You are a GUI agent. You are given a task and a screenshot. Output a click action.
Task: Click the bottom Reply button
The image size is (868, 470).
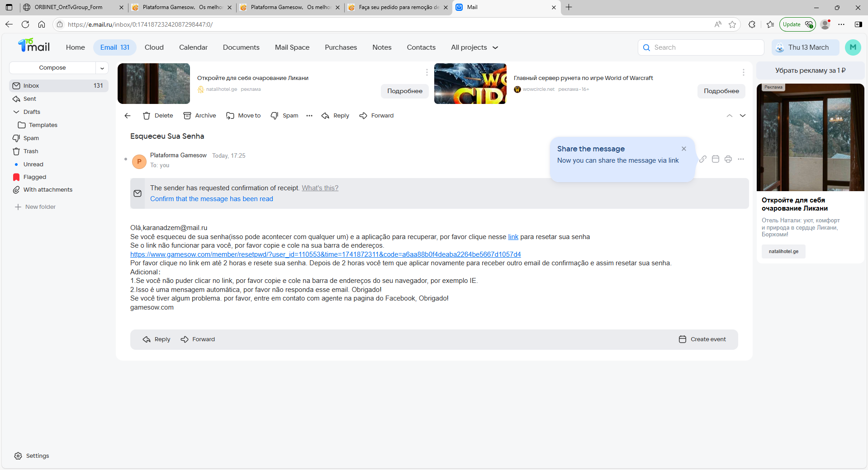[x=157, y=339]
